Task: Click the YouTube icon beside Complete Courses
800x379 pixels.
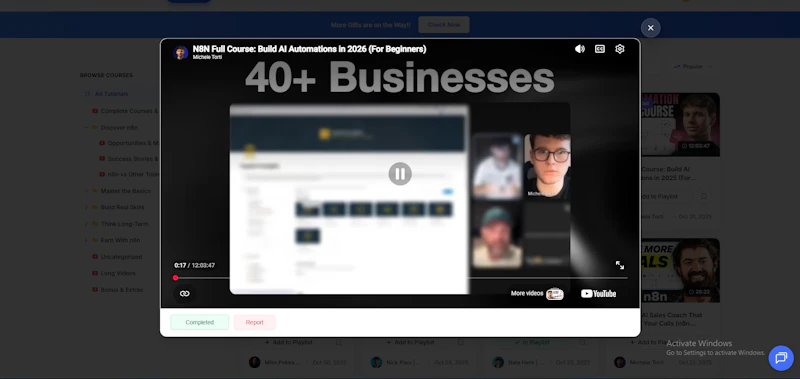Action: coord(95,111)
